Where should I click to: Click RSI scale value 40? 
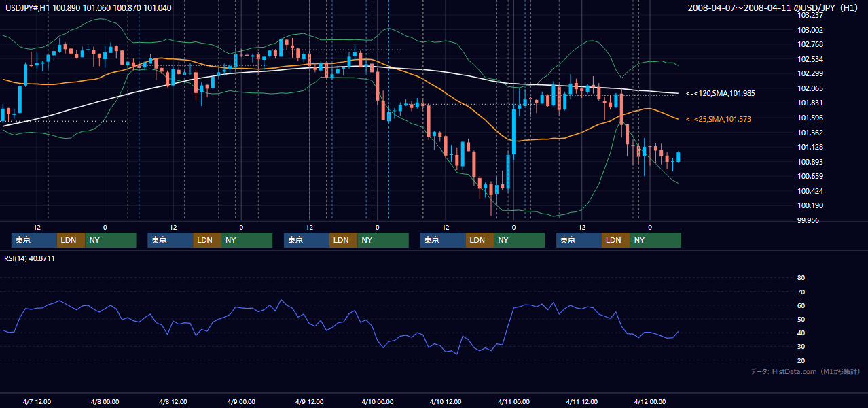click(x=801, y=333)
